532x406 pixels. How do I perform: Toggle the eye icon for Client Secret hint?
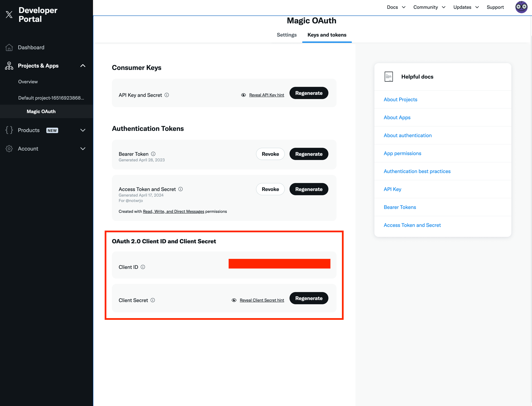234,300
